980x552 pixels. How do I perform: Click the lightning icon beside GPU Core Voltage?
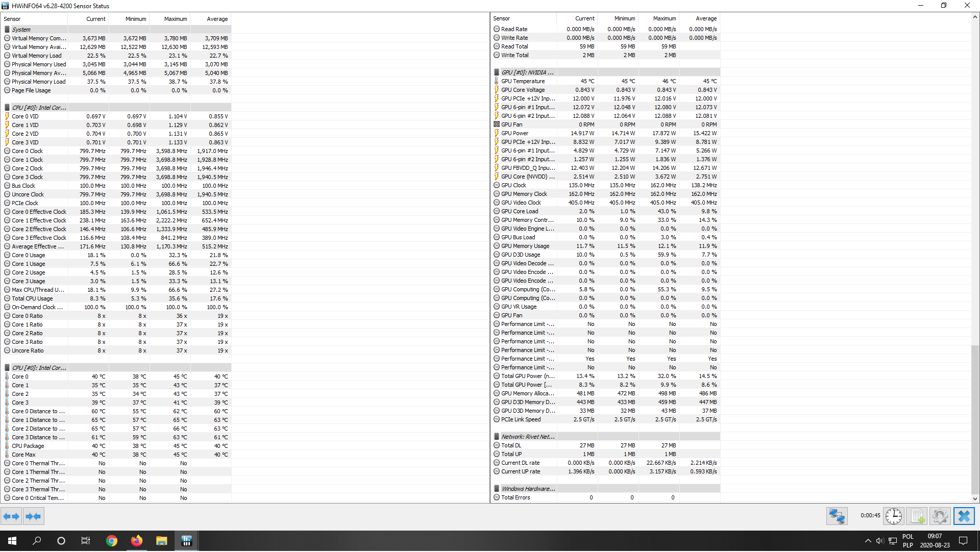pyautogui.click(x=497, y=90)
